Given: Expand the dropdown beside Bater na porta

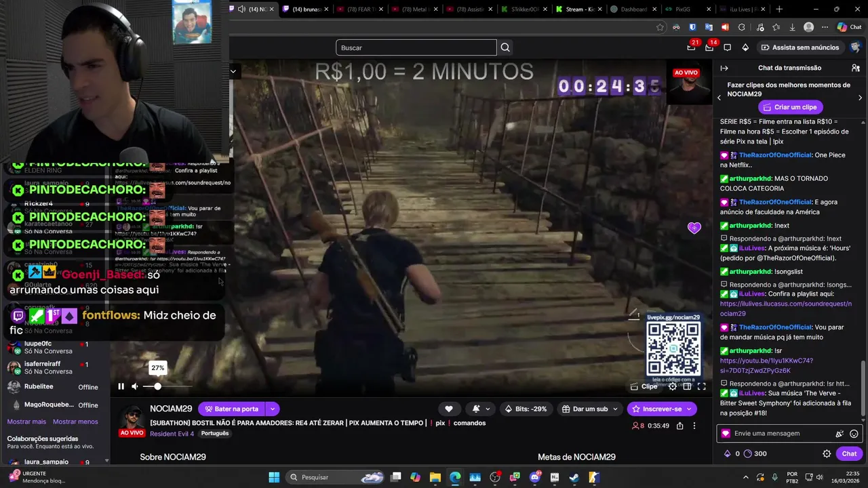Looking at the screenshot, I should tap(272, 409).
